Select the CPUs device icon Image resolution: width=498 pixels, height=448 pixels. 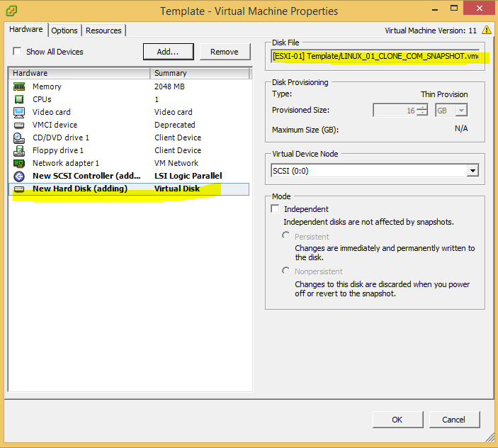point(19,99)
